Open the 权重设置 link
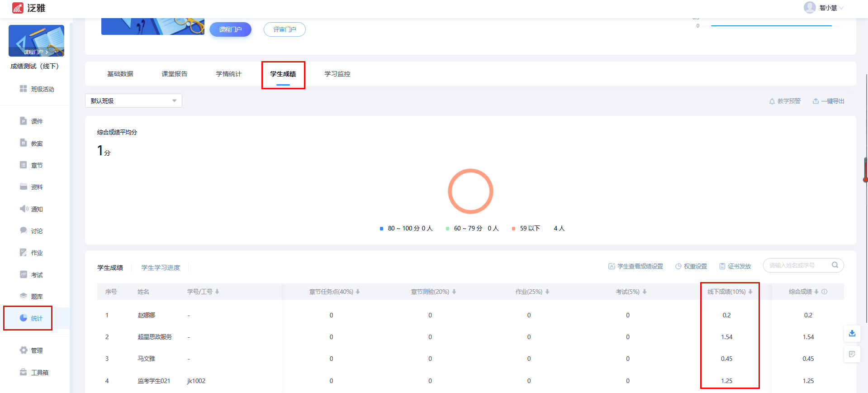Screen dimensions: 868x393 (691, 266)
